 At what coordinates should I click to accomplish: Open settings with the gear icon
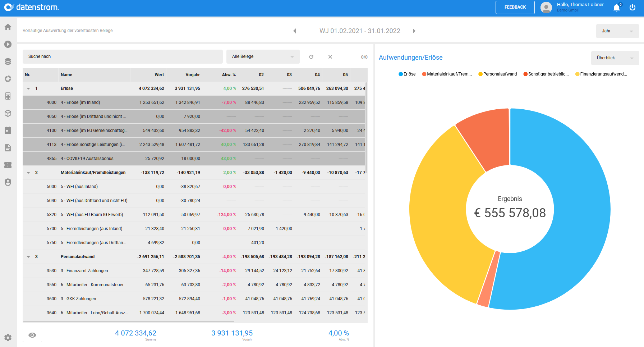click(8, 338)
